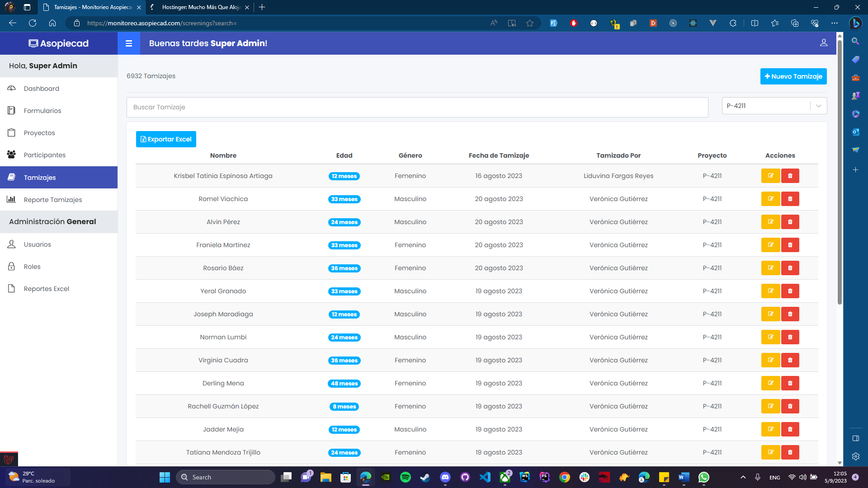Go to Reporte Tamizajes section
This screenshot has height=488, width=868.
[52, 200]
